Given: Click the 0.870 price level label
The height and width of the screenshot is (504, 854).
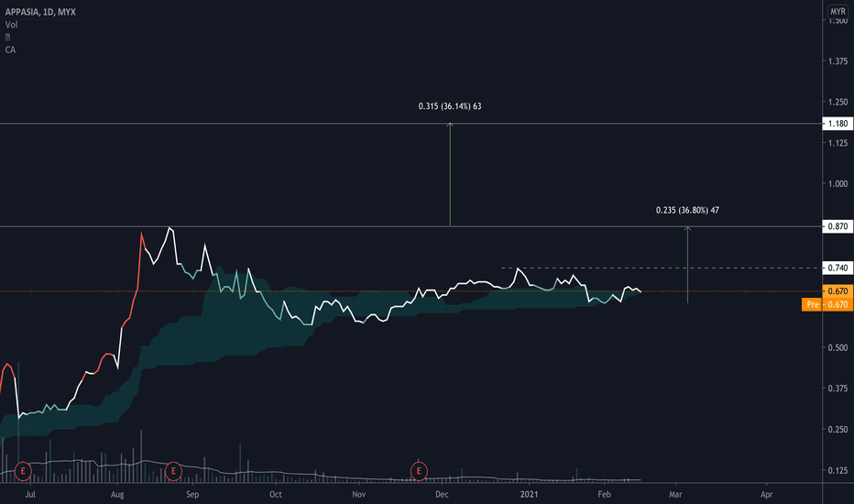Looking at the screenshot, I should click(x=838, y=226).
